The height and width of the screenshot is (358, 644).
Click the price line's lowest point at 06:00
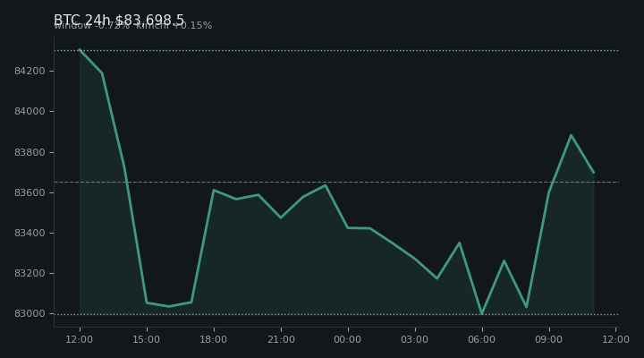(482, 313)
